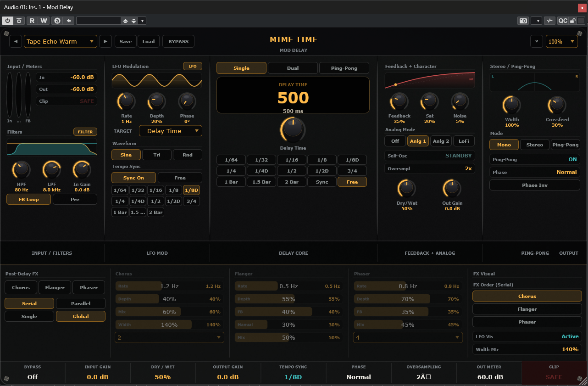The image size is (588, 386).
Task: Toggle the BYPASS button in header
Action: coord(178,41)
